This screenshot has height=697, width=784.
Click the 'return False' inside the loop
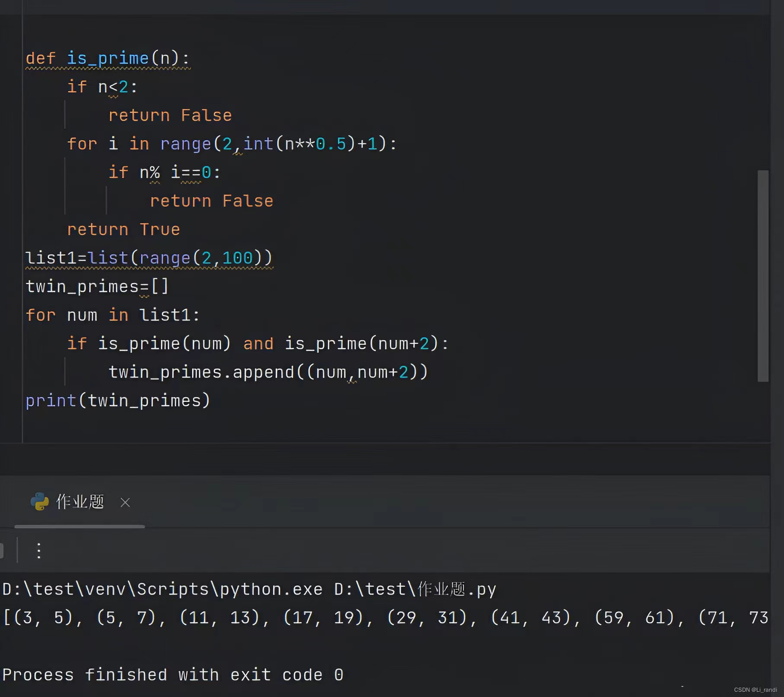click(211, 200)
